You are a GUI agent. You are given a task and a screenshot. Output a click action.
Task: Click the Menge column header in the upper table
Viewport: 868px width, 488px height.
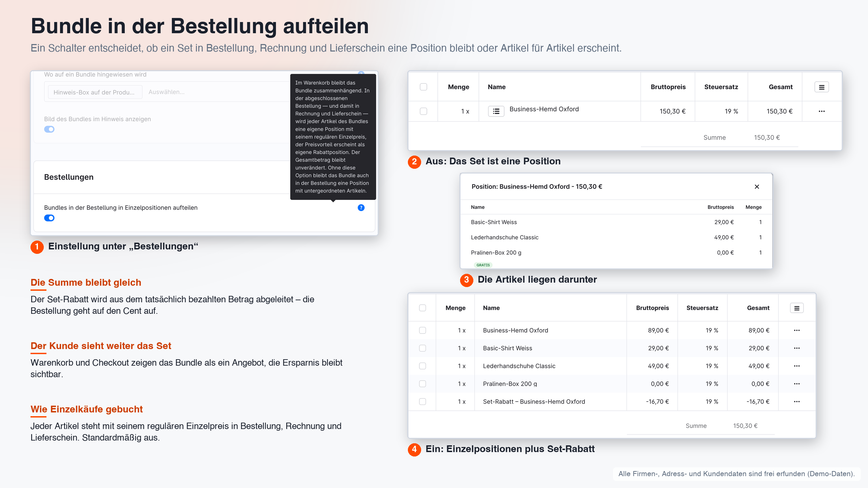click(x=458, y=87)
